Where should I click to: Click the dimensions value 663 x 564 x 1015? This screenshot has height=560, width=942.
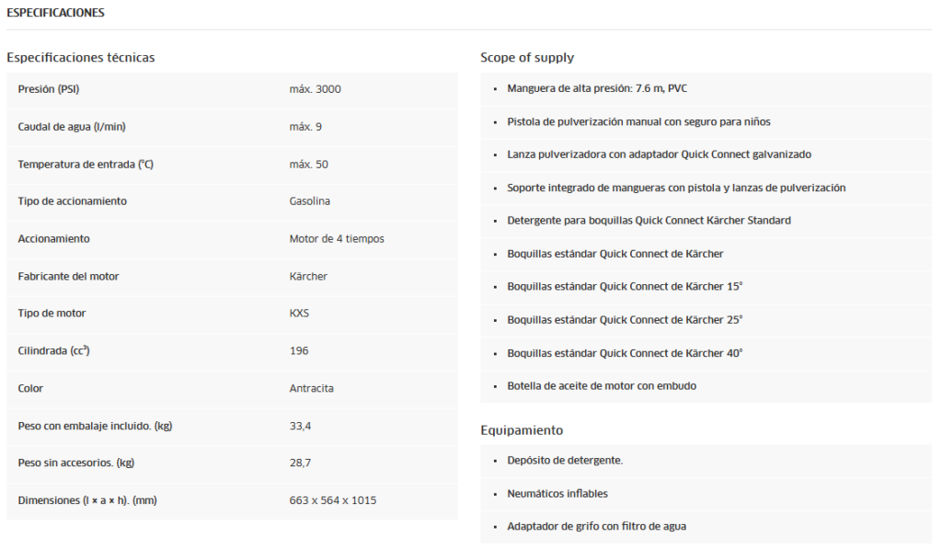(332, 500)
